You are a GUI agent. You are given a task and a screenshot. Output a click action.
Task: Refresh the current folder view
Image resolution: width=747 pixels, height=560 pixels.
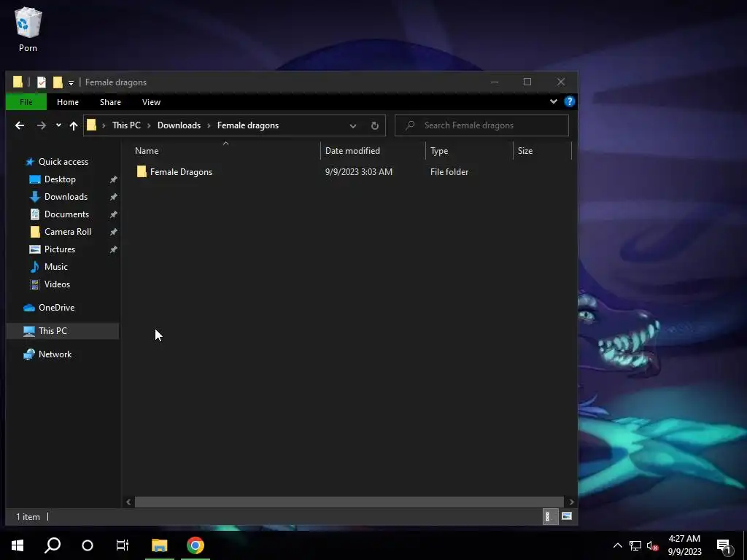click(x=375, y=125)
